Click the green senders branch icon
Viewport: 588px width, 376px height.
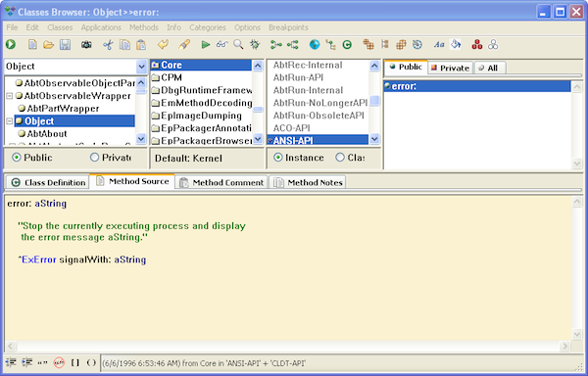(276, 45)
